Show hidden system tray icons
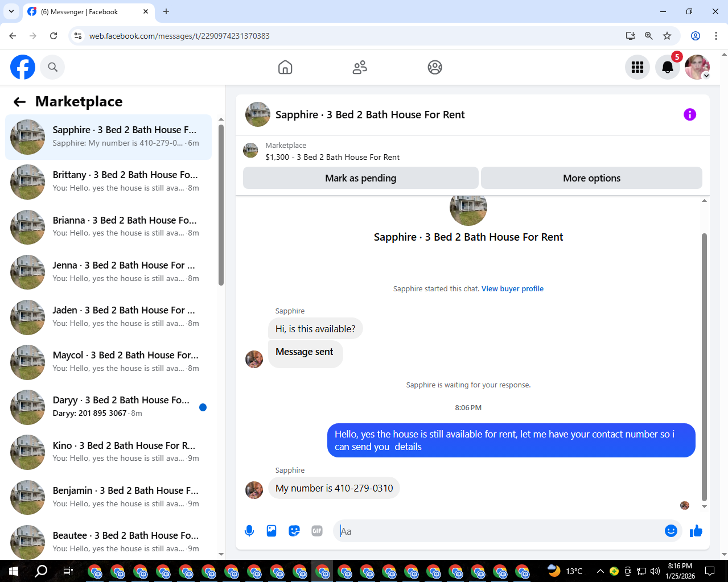728x582 pixels. (600, 571)
